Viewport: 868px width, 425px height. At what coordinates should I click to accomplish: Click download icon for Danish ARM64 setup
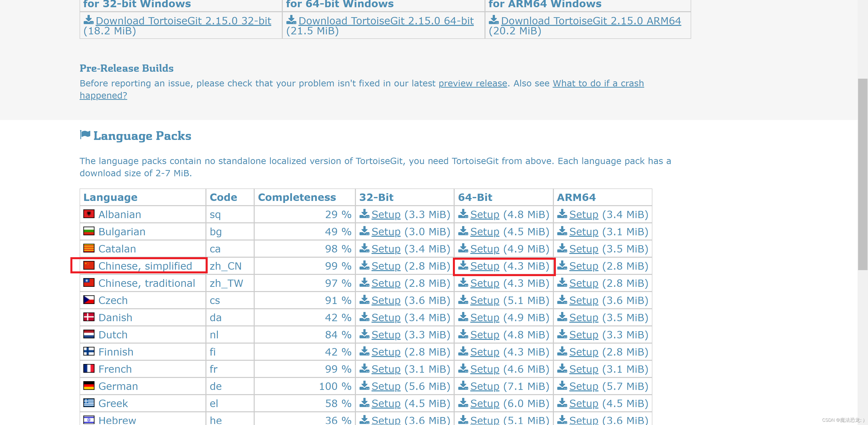[562, 317]
